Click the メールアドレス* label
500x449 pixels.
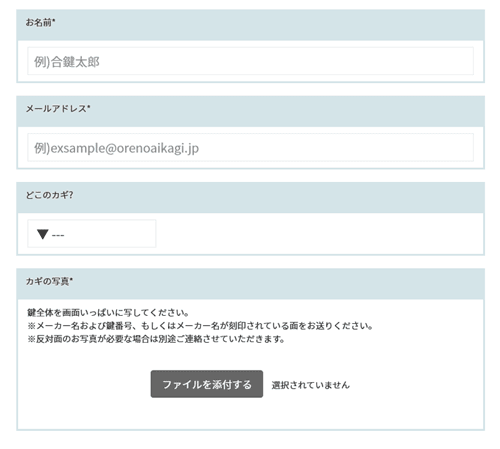coord(58,109)
